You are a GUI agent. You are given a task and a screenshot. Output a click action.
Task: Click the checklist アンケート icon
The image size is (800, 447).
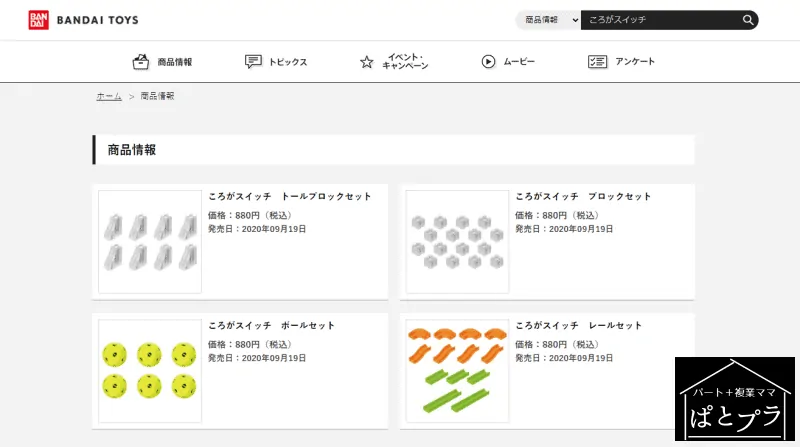597,62
